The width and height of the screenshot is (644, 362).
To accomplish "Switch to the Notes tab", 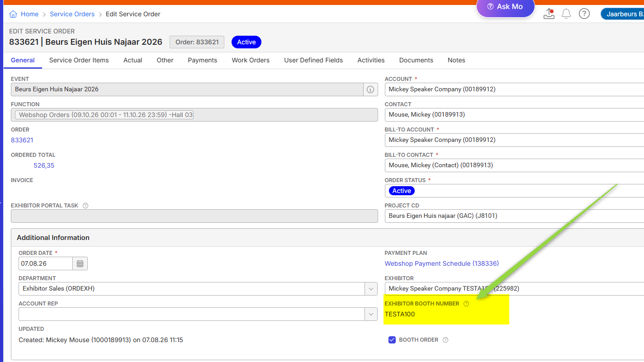I will (x=456, y=60).
